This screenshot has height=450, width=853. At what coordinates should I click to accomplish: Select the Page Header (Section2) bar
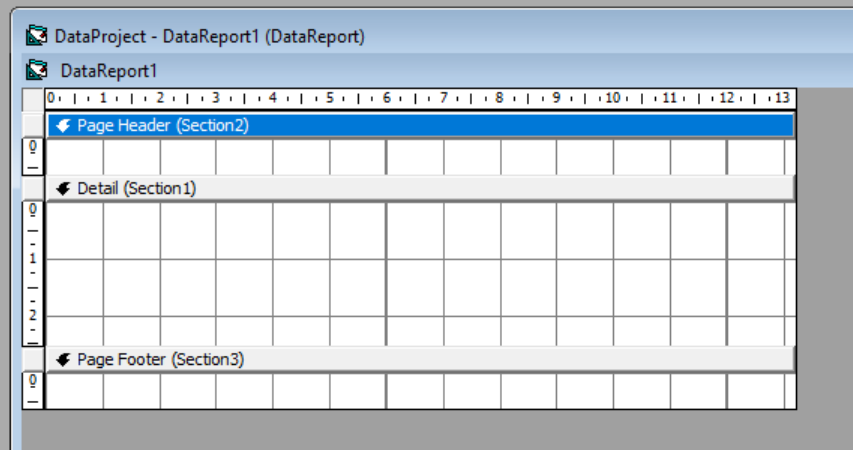(421, 126)
